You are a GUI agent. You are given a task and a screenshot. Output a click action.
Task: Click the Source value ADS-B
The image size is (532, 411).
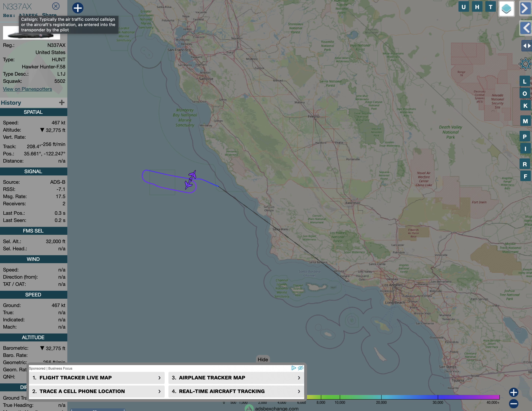pos(58,182)
